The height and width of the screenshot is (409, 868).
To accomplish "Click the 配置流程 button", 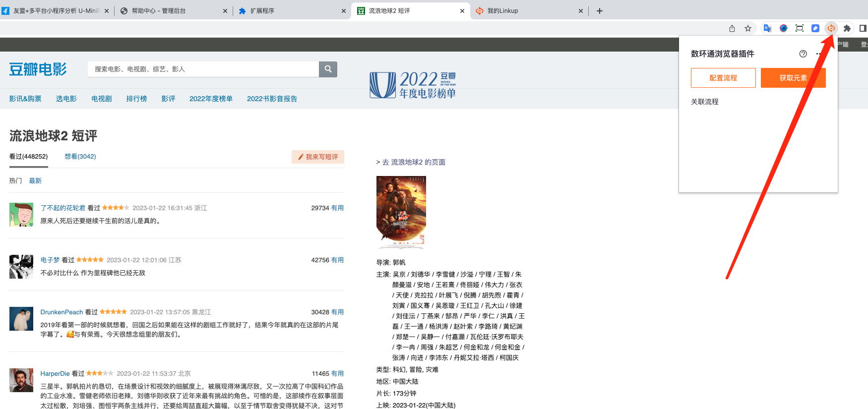I will [723, 78].
